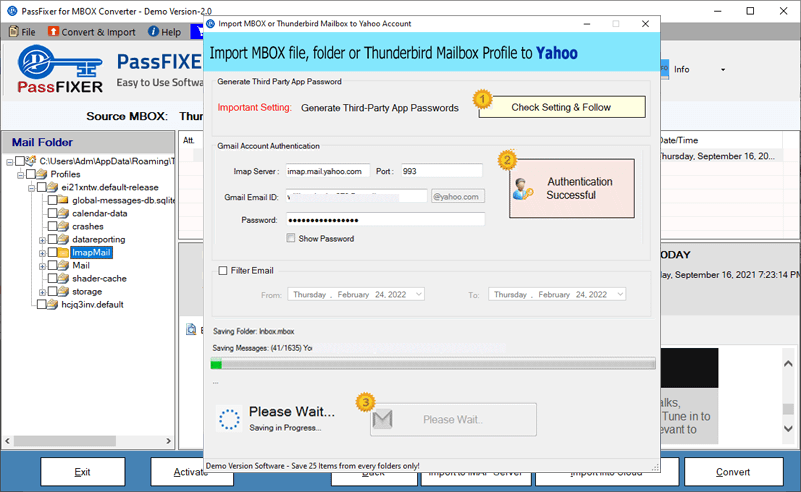This screenshot has height=492, width=801.
Task: Open the Convert & Import menu
Action: 92,32
